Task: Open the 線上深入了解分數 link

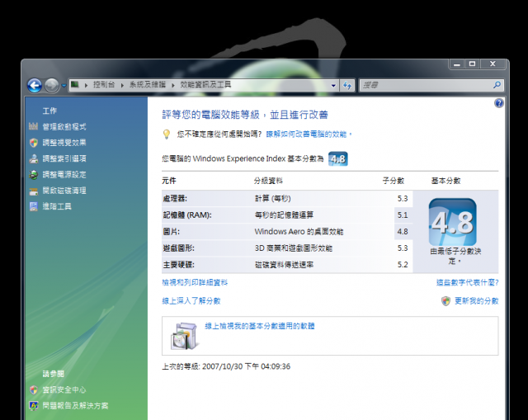Action: tap(191, 301)
